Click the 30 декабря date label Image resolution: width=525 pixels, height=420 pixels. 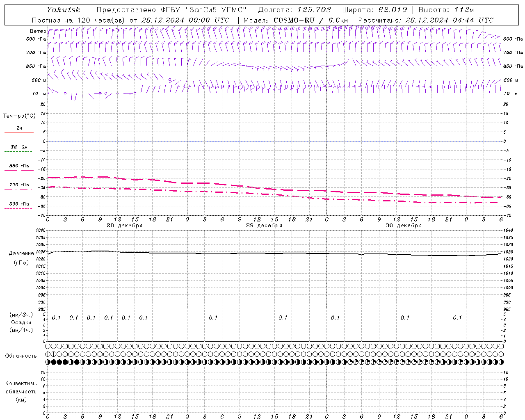point(403,226)
